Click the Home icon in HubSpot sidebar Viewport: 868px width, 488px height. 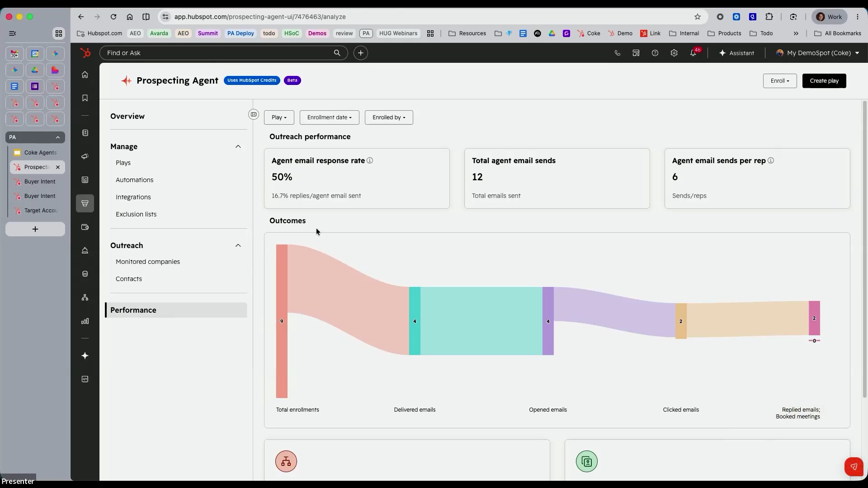point(85,75)
